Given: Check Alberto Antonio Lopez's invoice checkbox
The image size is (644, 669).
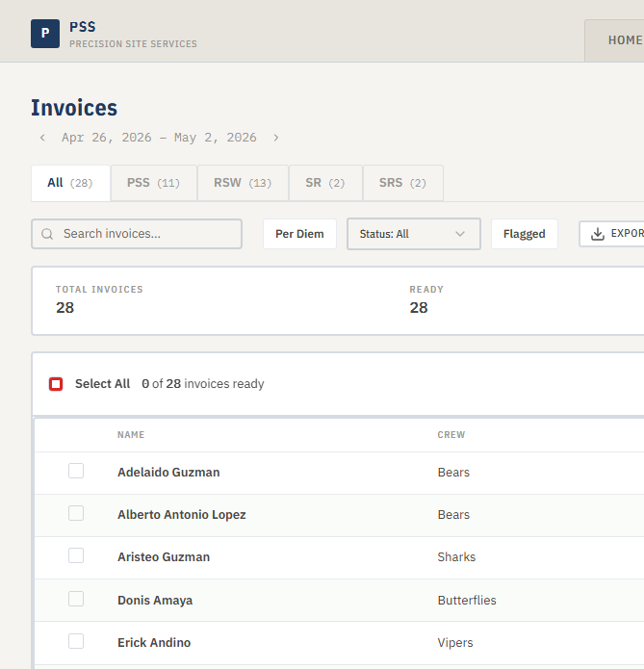Looking at the screenshot, I should point(76,513).
